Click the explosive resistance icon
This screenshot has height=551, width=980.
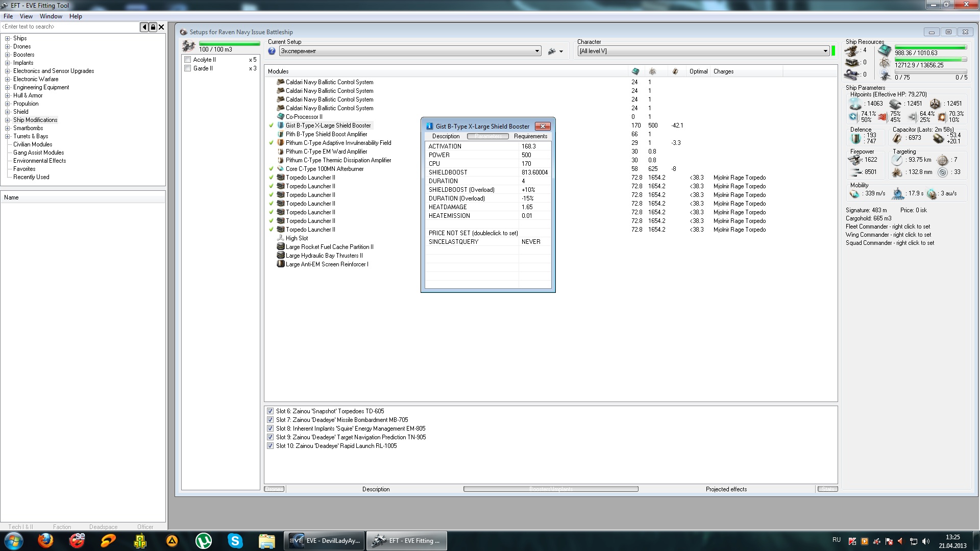942,117
